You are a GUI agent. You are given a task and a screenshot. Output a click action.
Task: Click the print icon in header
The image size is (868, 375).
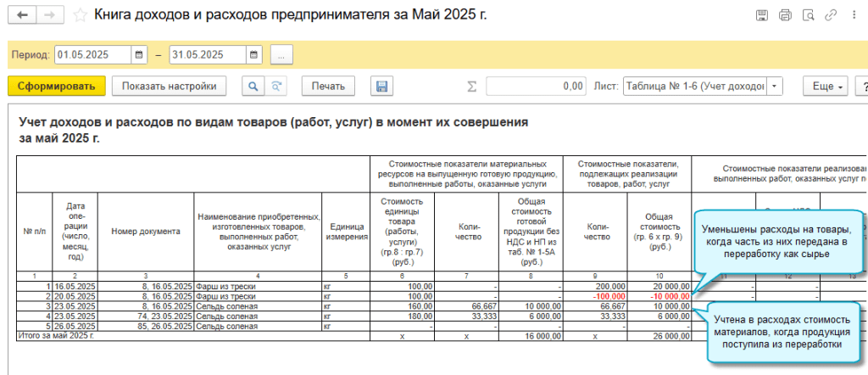(x=785, y=15)
